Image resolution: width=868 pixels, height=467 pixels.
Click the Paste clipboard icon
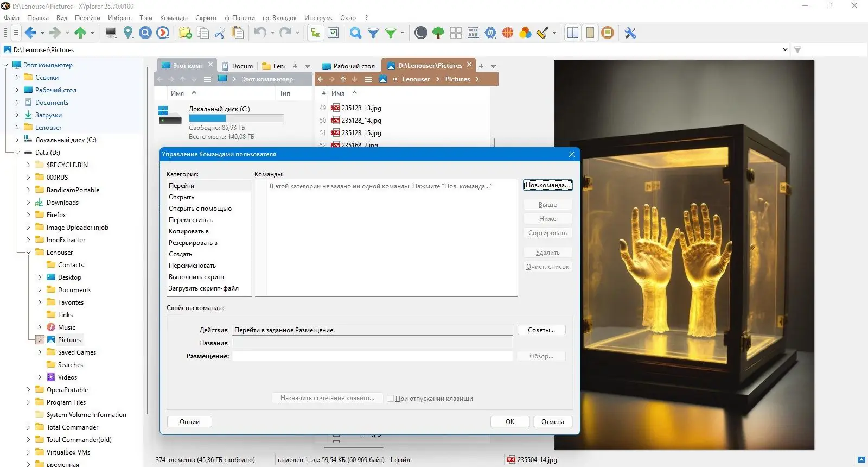(237, 33)
